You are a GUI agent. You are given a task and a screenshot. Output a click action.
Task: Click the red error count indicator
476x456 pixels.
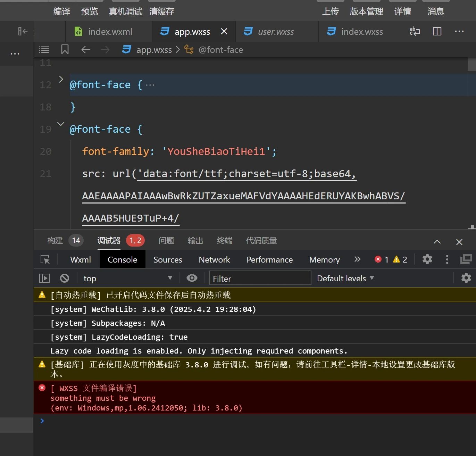382,259
